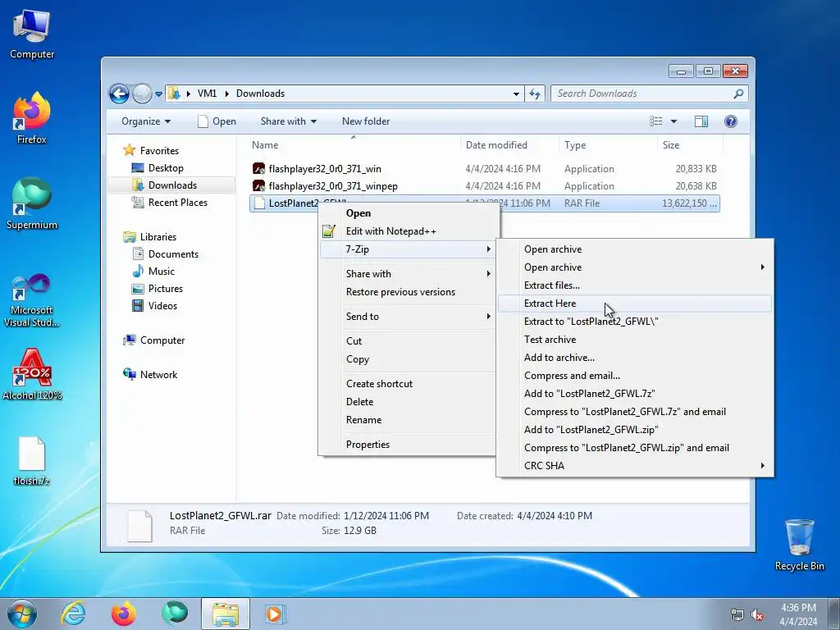
Task: Select Test archive
Action: 635,340
